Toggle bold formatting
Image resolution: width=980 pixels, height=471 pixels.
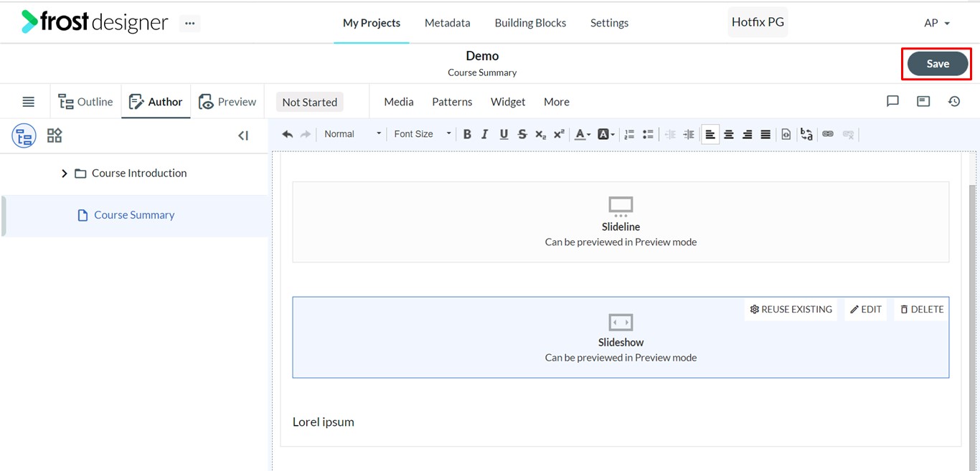467,134
